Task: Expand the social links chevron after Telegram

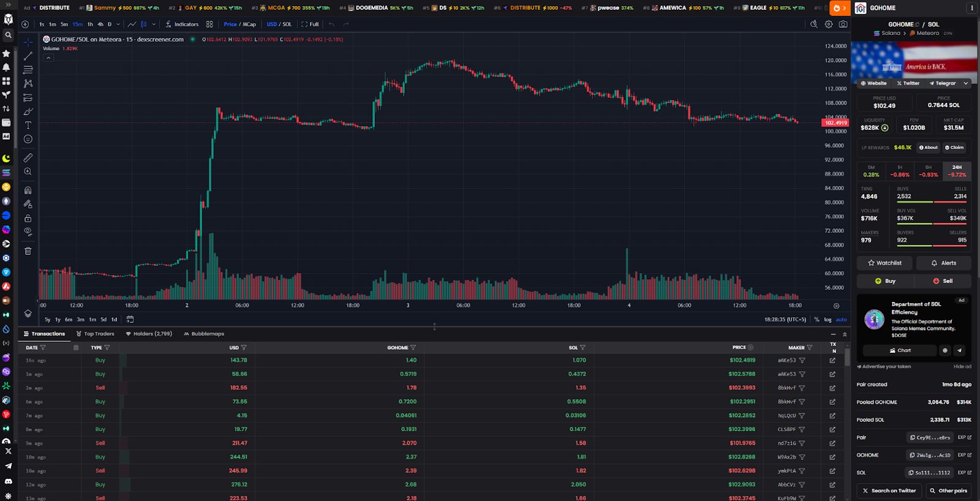Action: tap(966, 83)
